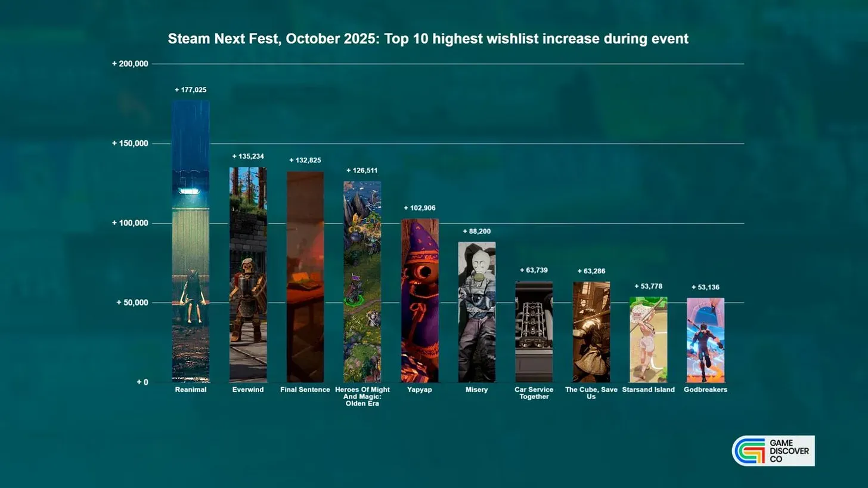
Task: Select the Reanimal bar artwork
Action: pos(190,239)
